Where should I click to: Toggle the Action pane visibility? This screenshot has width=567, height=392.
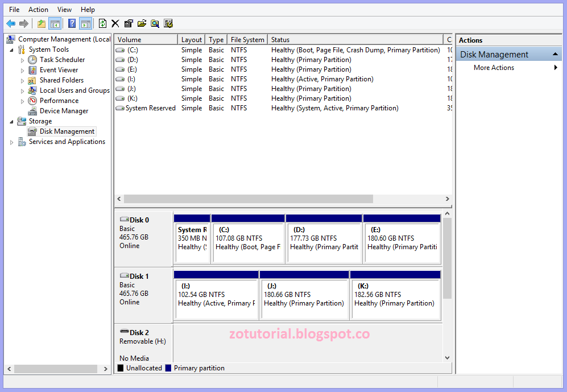pyautogui.click(x=85, y=23)
